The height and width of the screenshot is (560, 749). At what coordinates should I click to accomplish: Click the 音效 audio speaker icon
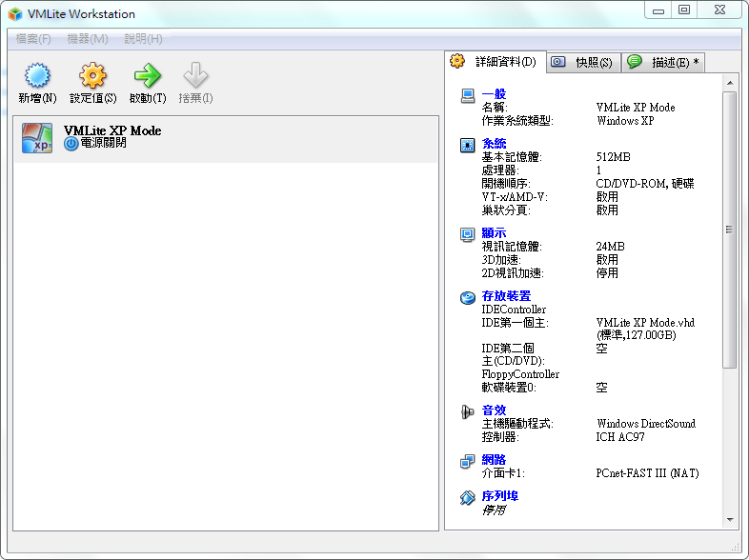point(468,411)
